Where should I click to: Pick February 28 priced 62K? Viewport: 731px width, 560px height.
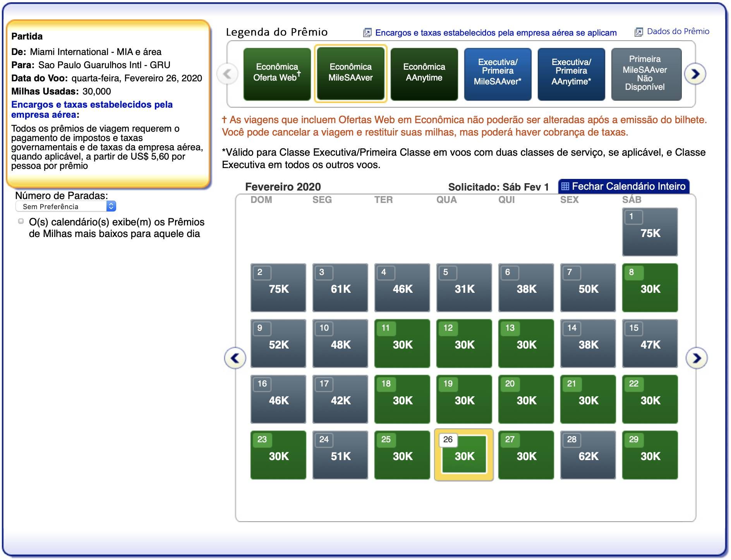click(588, 455)
